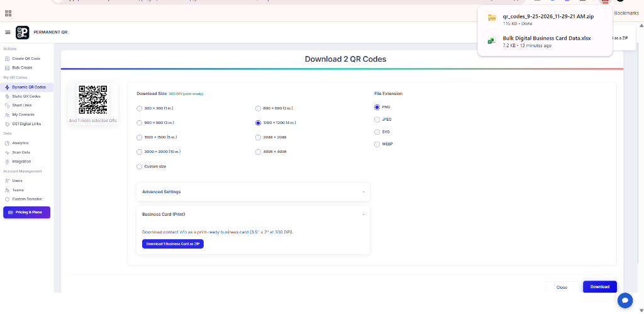Click the Dynamic QR Codes lightning icon

point(7,87)
